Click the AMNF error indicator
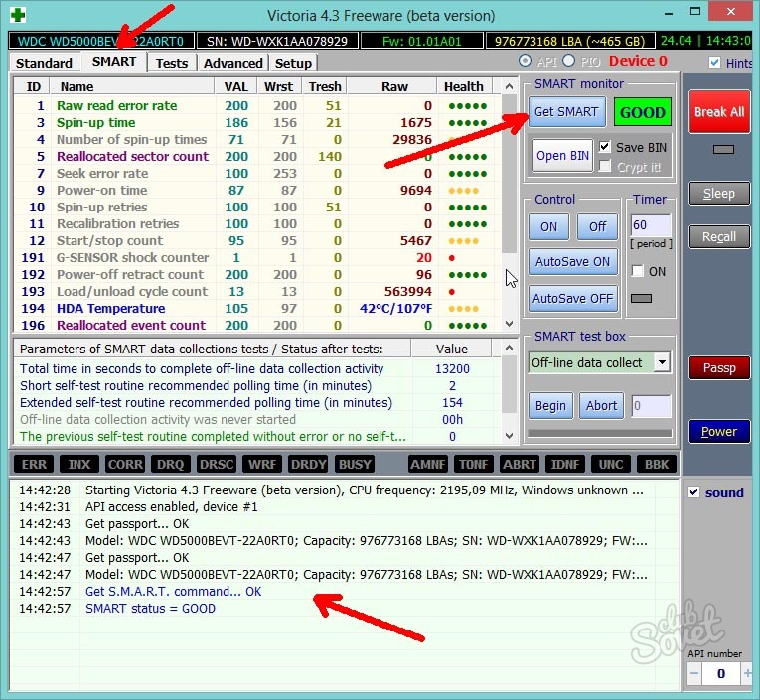Viewport: 760px width, 700px height. (429, 464)
